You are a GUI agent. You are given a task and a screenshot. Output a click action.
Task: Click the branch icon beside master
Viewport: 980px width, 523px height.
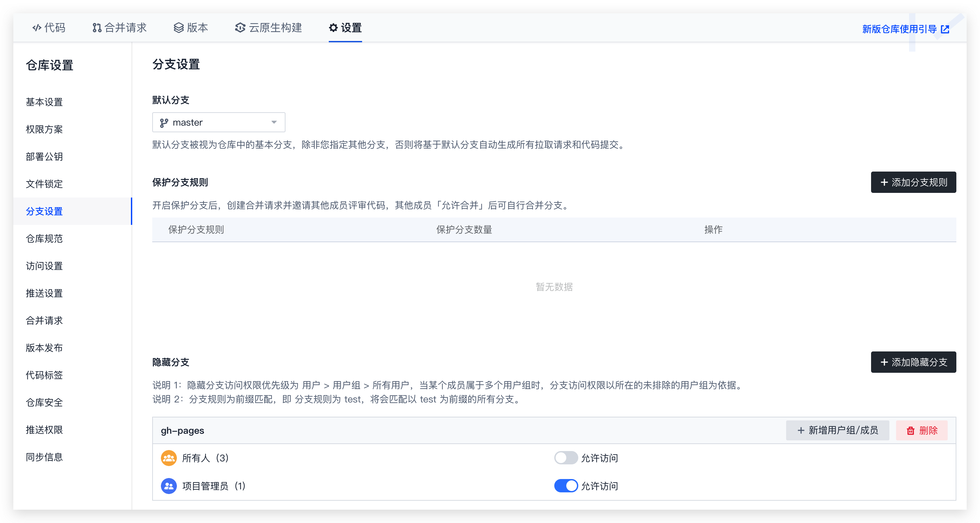pyautogui.click(x=164, y=123)
